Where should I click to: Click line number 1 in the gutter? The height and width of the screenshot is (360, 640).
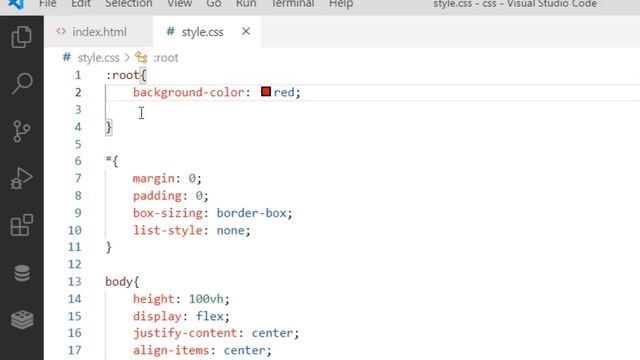(78, 75)
